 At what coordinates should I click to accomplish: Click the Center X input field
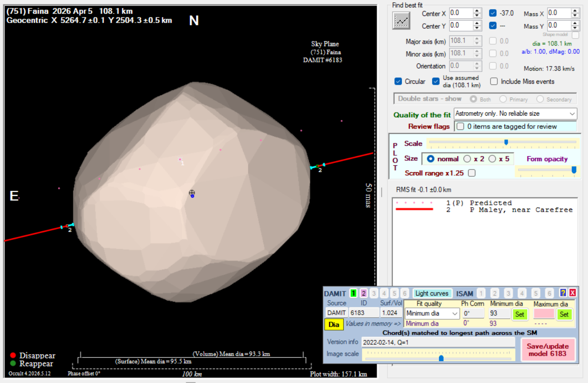[461, 13]
